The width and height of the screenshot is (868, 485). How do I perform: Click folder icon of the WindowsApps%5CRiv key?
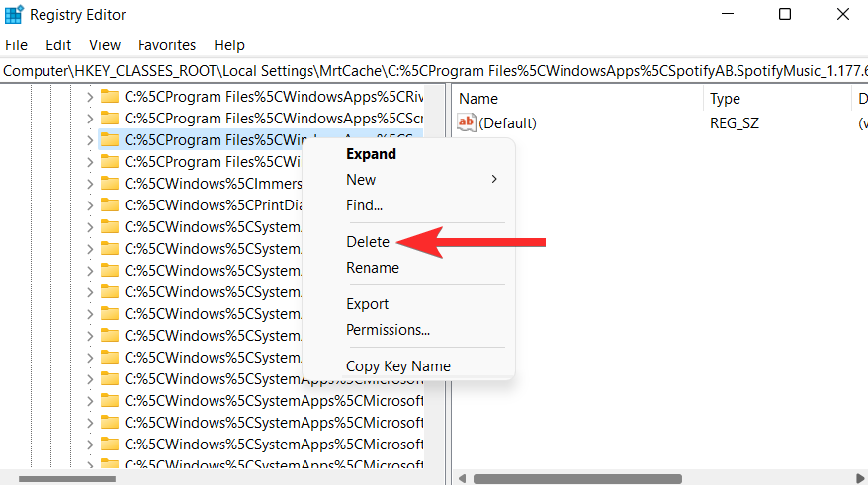110,97
